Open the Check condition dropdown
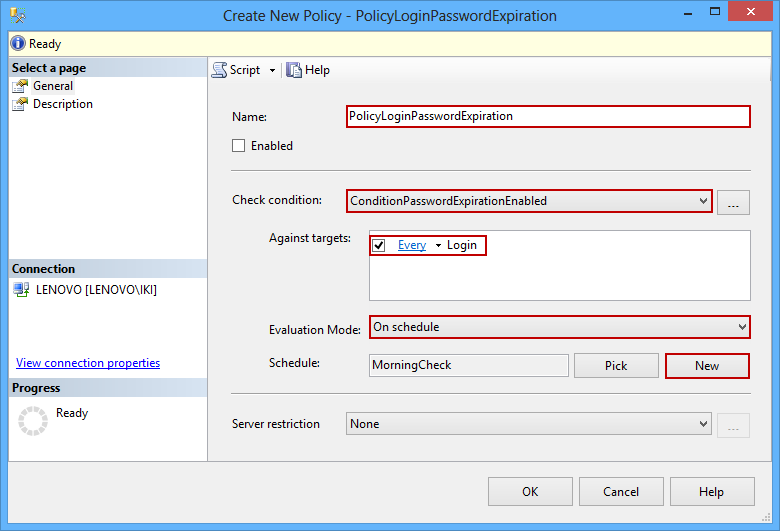This screenshot has width=780, height=531. click(x=704, y=201)
